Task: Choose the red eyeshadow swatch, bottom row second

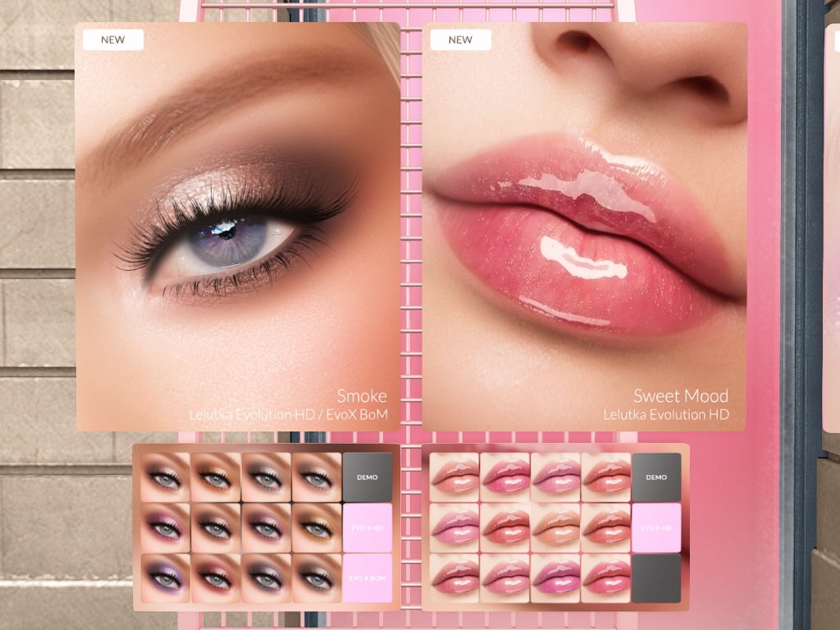Action: [x=216, y=578]
